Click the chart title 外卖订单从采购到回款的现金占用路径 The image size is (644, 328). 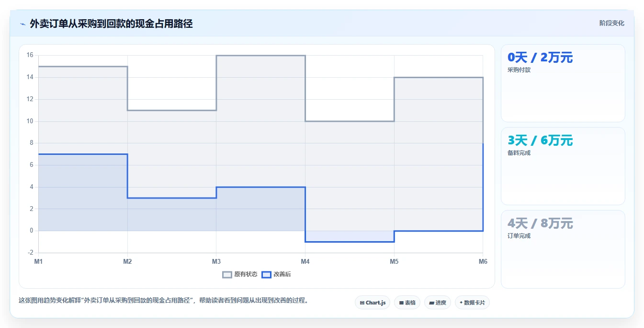111,23
